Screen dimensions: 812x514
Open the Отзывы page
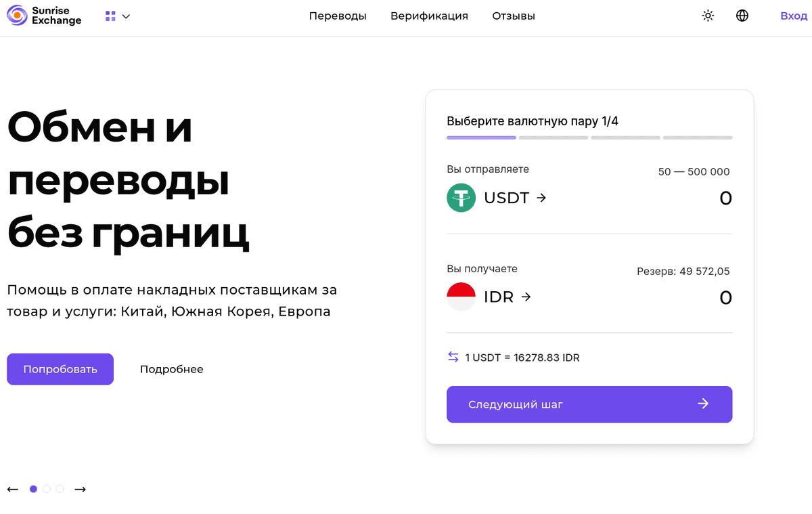pos(514,16)
